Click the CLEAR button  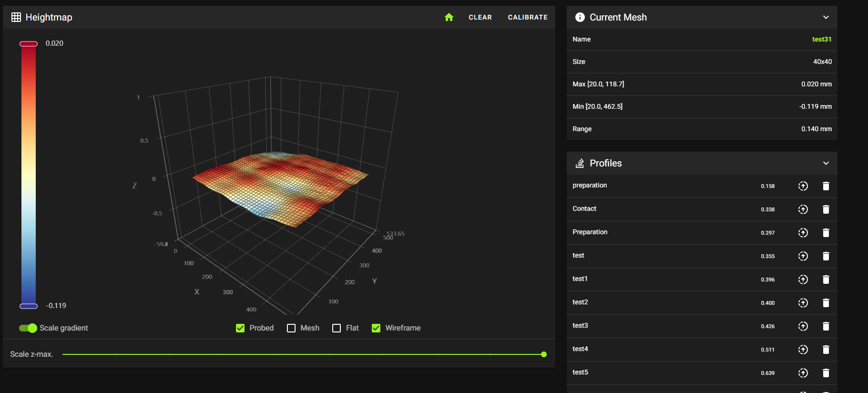coord(480,17)
